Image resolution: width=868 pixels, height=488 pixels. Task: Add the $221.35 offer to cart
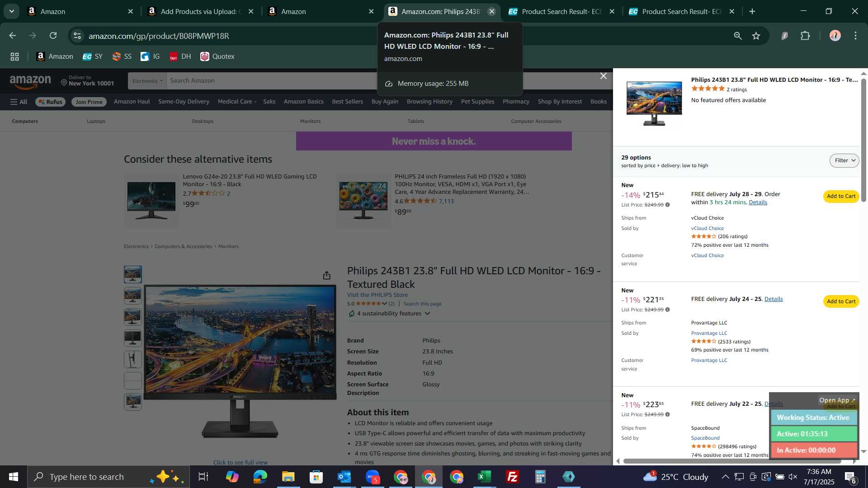click(x=841, y=301)
